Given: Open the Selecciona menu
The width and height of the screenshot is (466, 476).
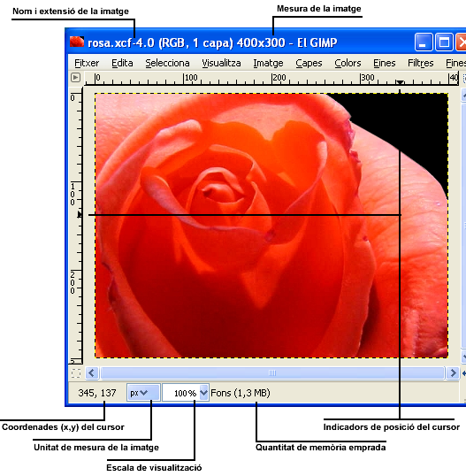Looking at the screenshot, I should (x=167, y=63).
